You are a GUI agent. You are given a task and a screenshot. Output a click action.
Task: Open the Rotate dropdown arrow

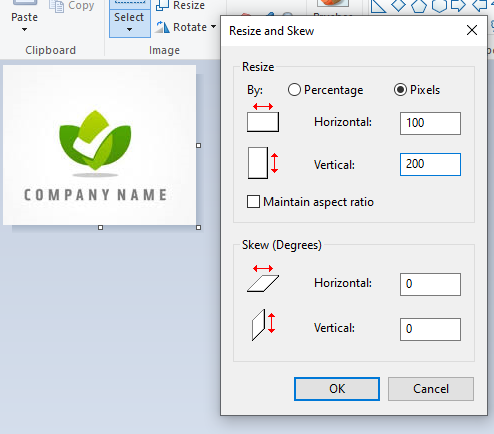213,27
